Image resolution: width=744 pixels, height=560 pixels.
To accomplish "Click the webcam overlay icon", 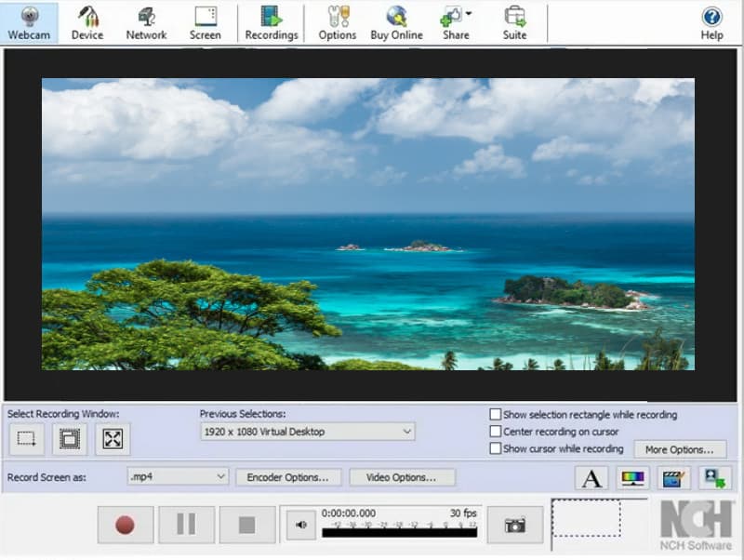I will click(715, 478).
